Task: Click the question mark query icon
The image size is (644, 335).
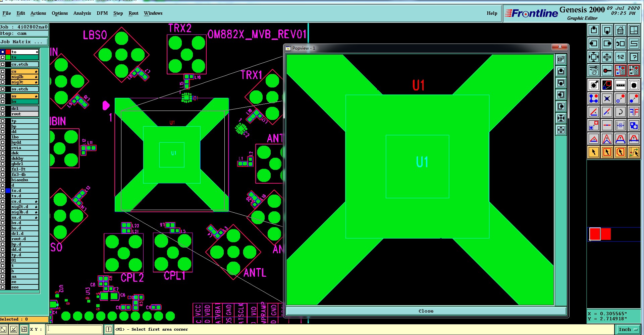Action: point(634,57)
